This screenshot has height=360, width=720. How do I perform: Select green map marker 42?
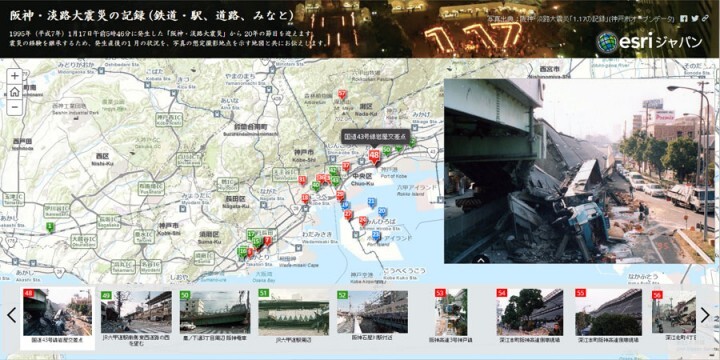(332, 170)
